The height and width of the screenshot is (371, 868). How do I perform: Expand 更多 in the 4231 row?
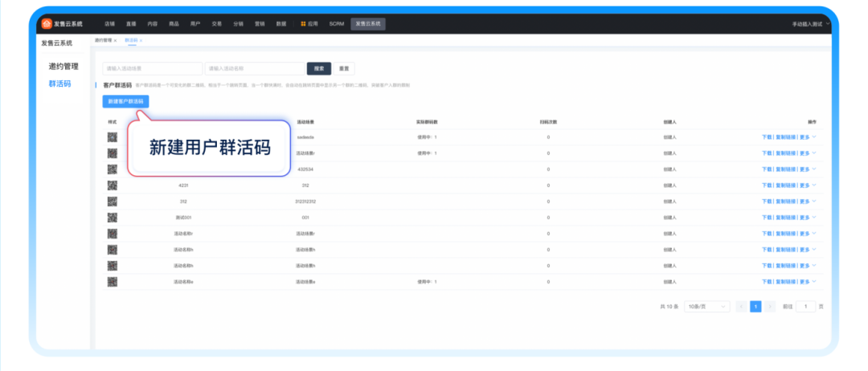tap(808, 185)
